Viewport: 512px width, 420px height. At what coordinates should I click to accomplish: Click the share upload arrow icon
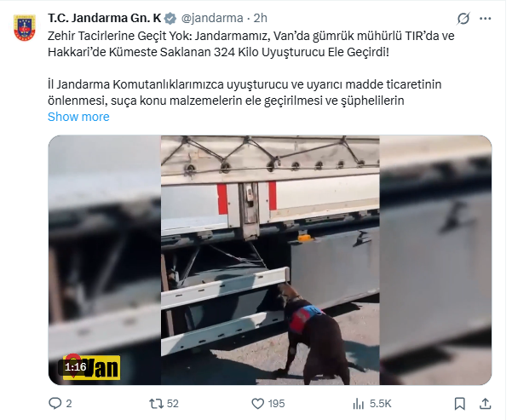pos(486,404)
